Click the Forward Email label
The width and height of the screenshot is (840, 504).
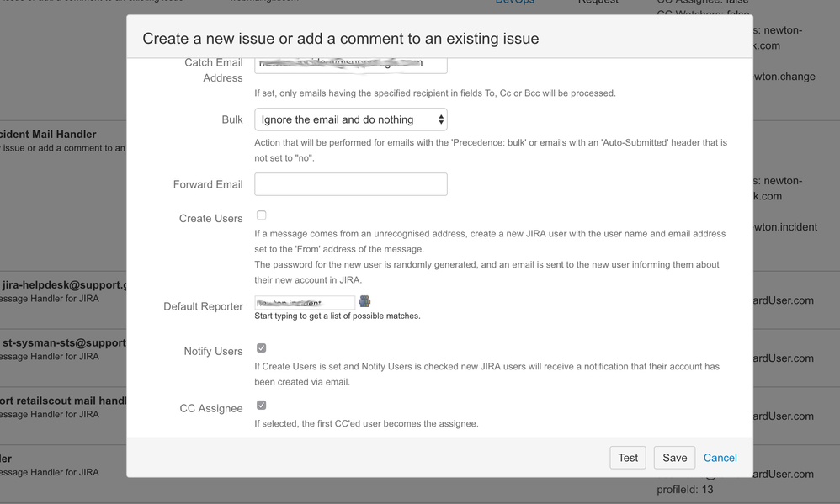pyautogui.click(x=208, y=185)
